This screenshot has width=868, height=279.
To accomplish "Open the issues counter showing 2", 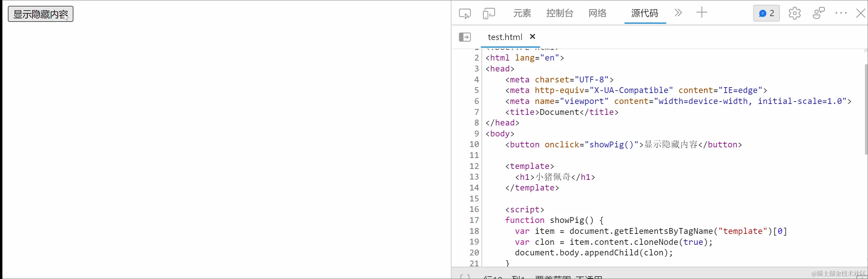I will pyautogui.click(x=766, y=13).
